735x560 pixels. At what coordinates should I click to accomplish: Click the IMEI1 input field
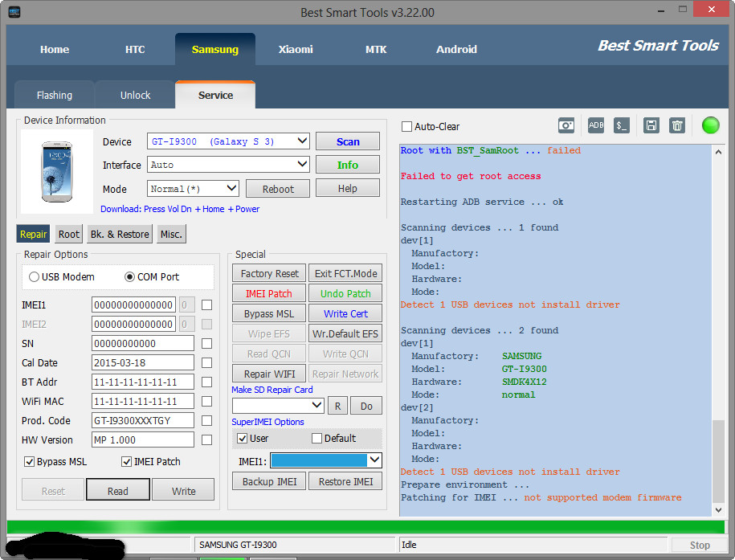[133, 305]
